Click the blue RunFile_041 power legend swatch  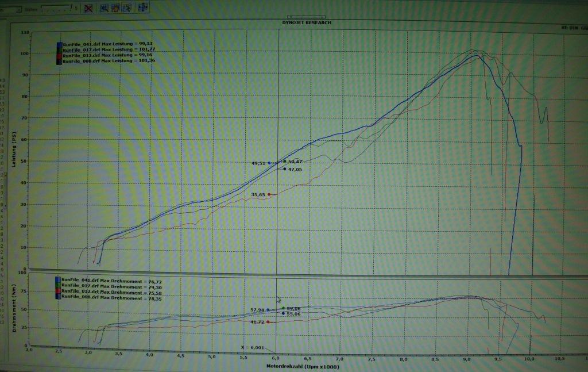tap(59, 45)
